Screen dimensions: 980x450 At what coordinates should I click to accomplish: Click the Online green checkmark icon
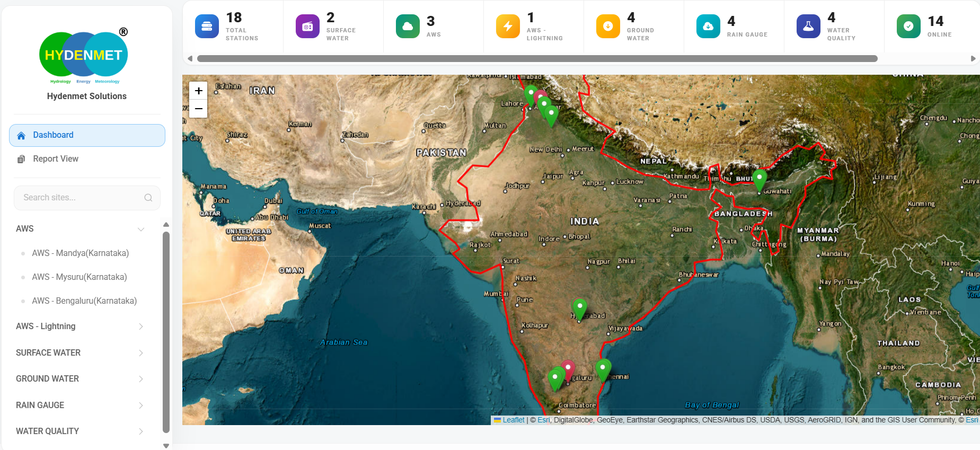click(908, 27)
